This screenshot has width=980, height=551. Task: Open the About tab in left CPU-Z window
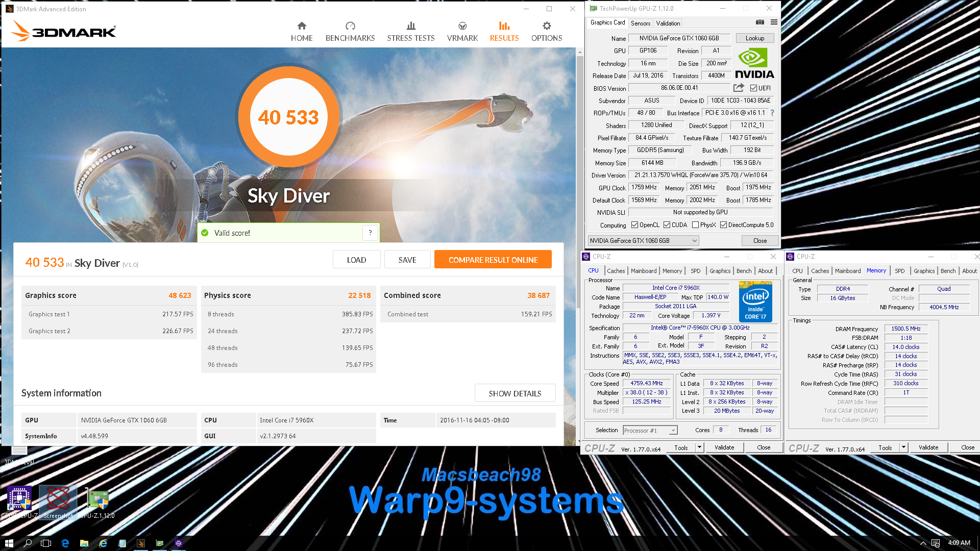(765, 271)
